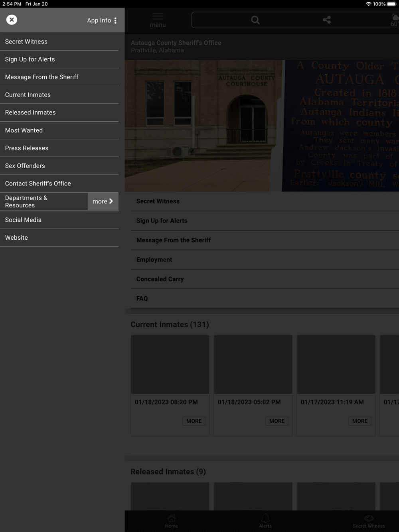Open inmate photo dated 01/17/2023 11:19 AM
This screenshot has width=399, height=532.
(x=336, y=365)
